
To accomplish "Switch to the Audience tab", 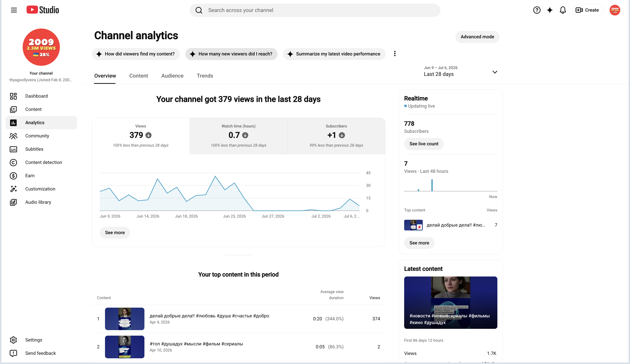I will [172, 76].
